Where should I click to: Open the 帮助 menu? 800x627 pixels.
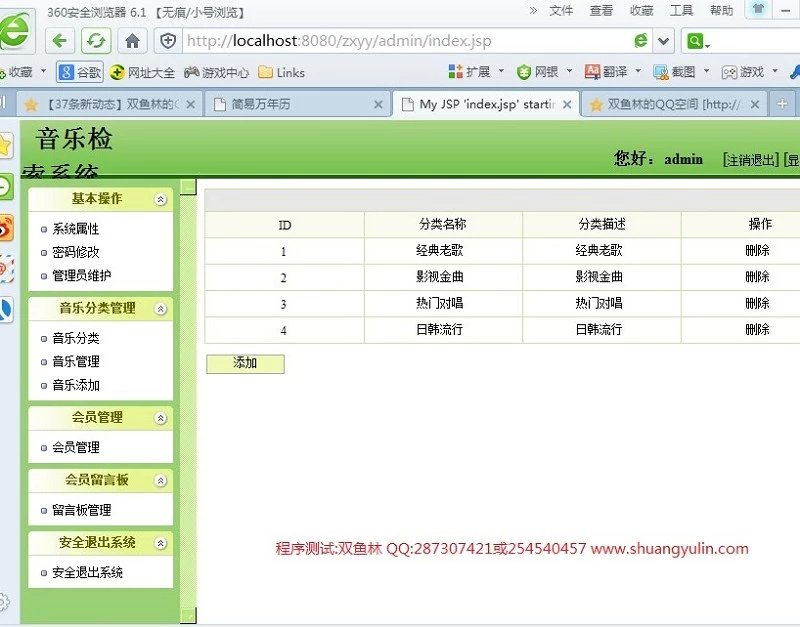coord(721,11)
